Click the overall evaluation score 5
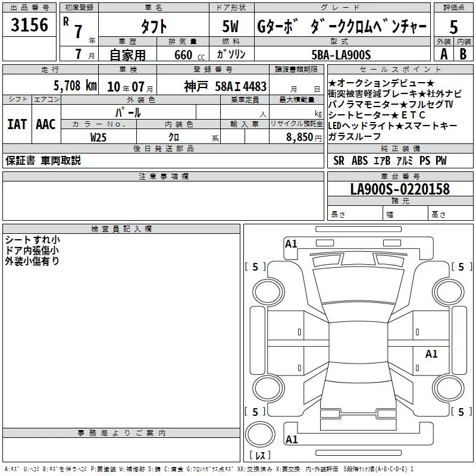Viewport: 476px width, 476px height. pyautogui.click(x=453, y=27)
